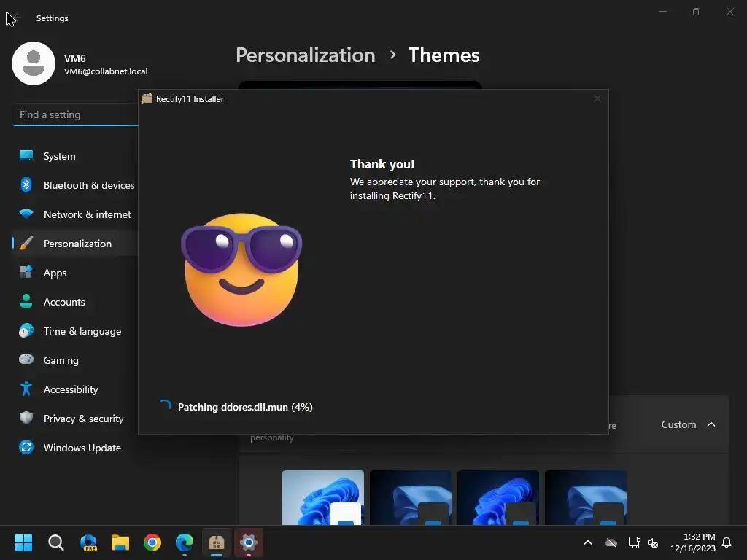Open notifications bell icon
Viewport: 747px width, 560px height.
727,542
